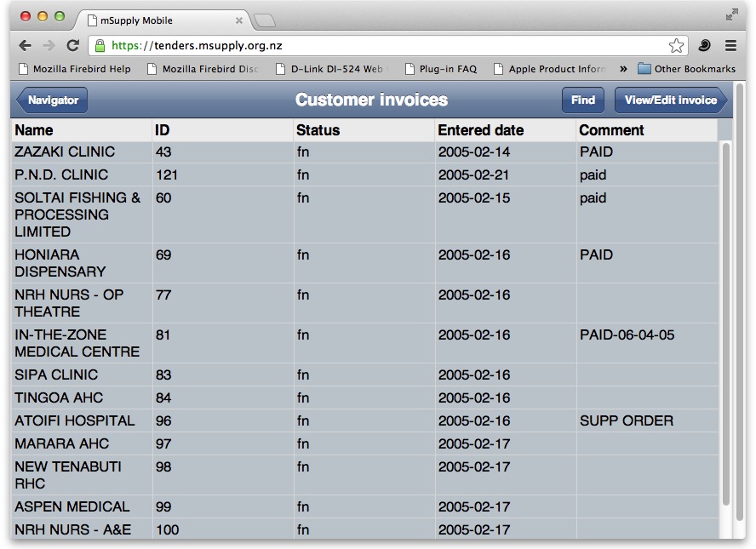Open the Chrome hamburger menu
Image resolution: width=756 pixels, height=549 pixels.
[x=730, y=46]
